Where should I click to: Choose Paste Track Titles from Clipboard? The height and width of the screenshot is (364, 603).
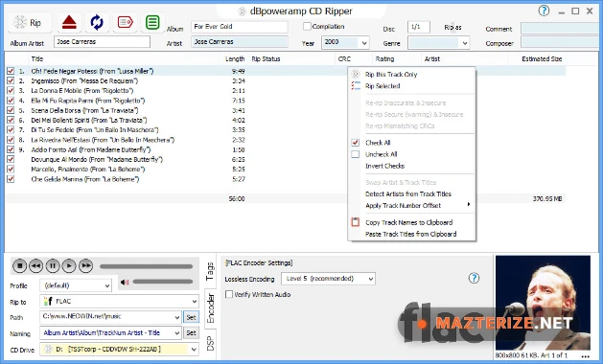pos(411,234)
